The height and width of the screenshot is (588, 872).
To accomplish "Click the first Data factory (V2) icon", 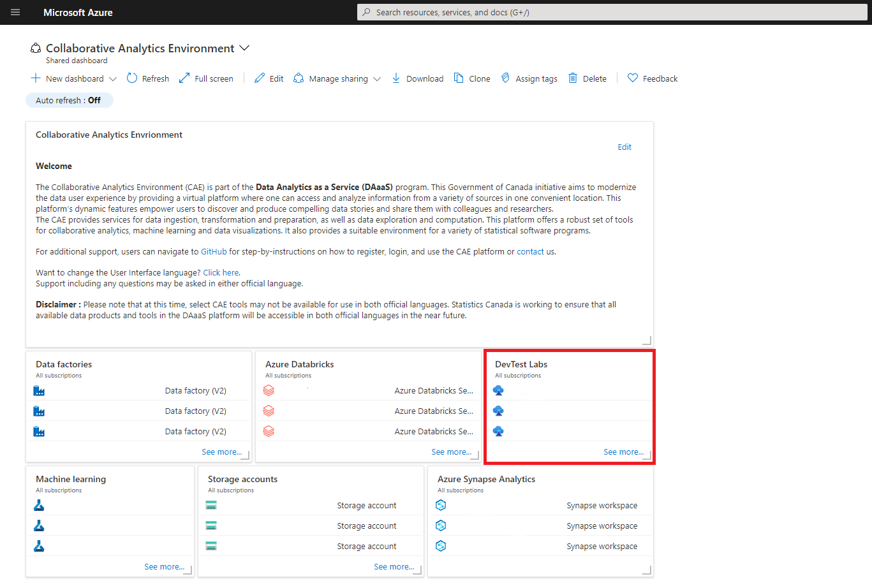I will click(39, 390).
